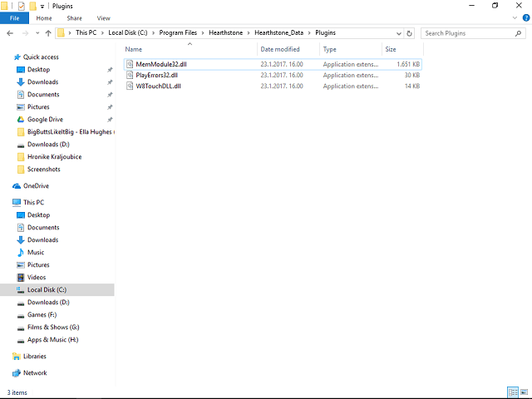Open Google Drive in the sidebar
Viewport: 532px width, 399px height.
coord(45,120)
